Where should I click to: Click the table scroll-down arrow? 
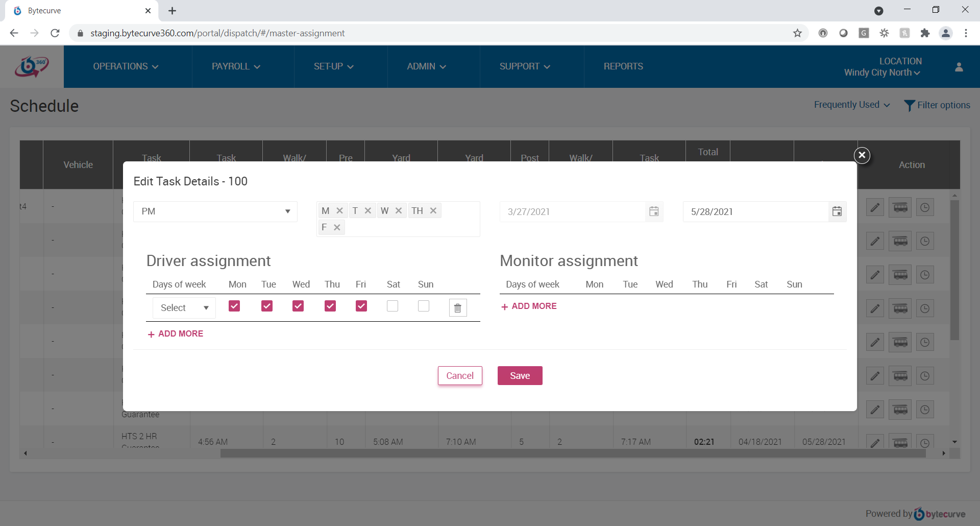[954, 442]
